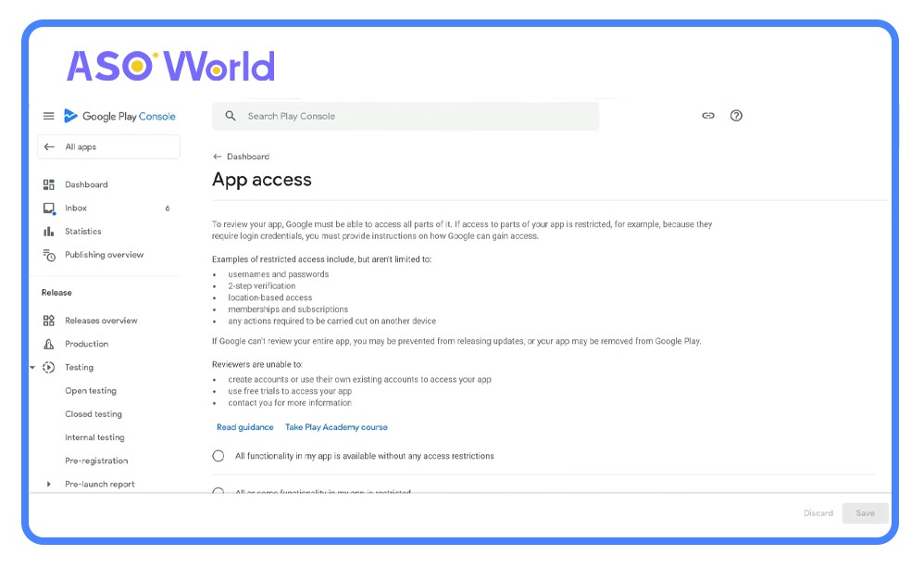Open Releases overview in the sidebar
The height and width of the screenshot is (568, 924).
tap(101, 321)
